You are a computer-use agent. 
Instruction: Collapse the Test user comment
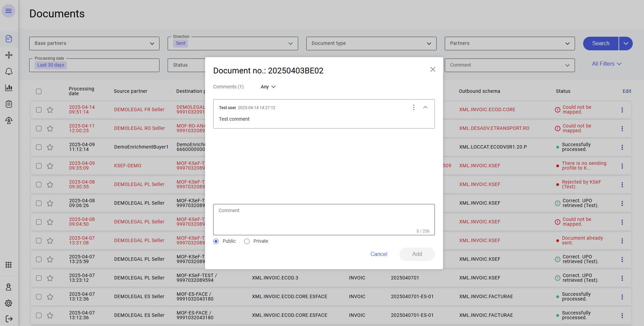point(425,107)
